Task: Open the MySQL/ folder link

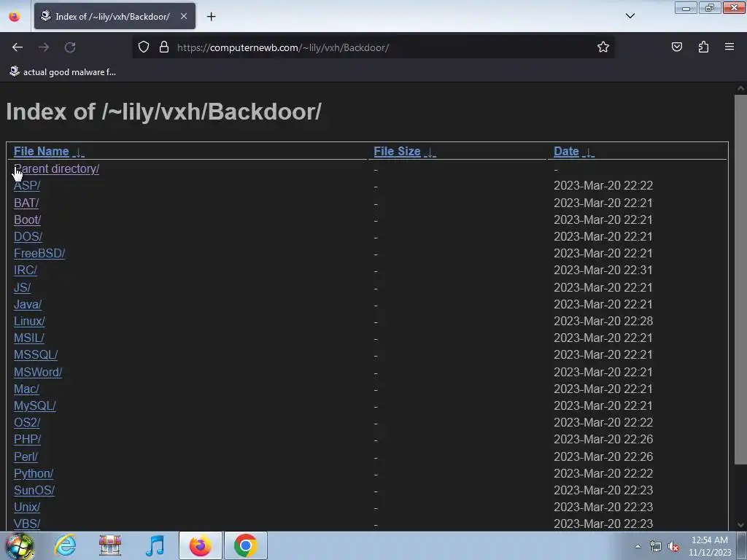Action: point(35,405)
